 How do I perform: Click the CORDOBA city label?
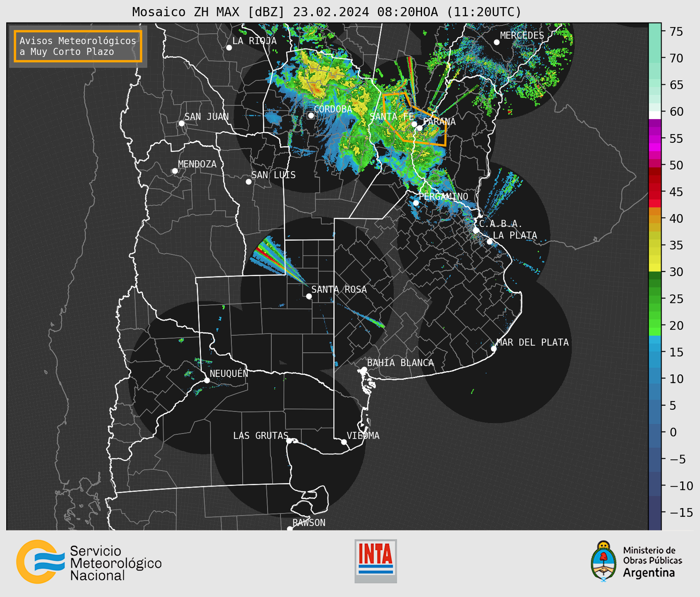click(x=333, y=109)
